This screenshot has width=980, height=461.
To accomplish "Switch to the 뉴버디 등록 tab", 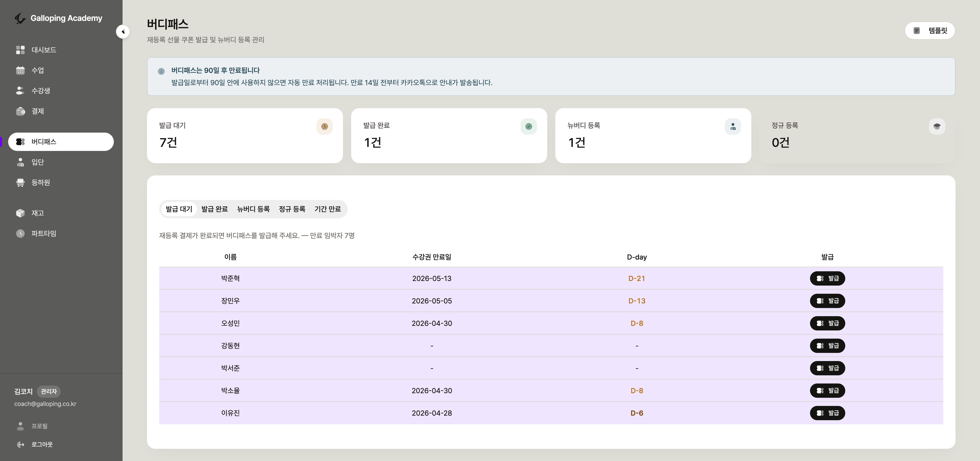I will [253, 209].
